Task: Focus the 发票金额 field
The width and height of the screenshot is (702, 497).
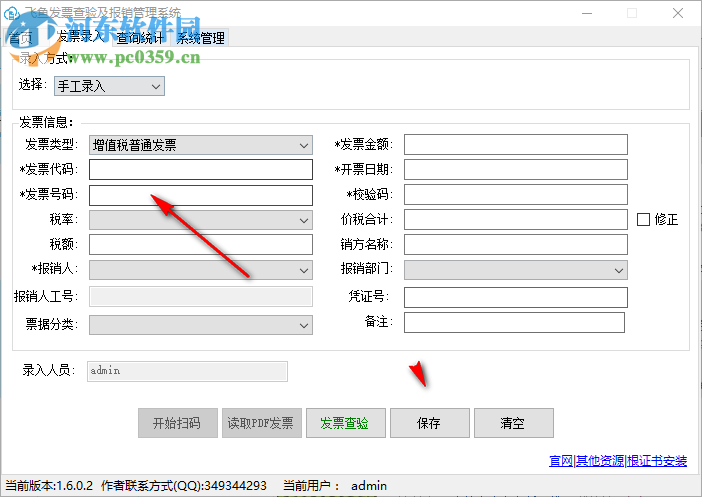Action: click(516, 145)
